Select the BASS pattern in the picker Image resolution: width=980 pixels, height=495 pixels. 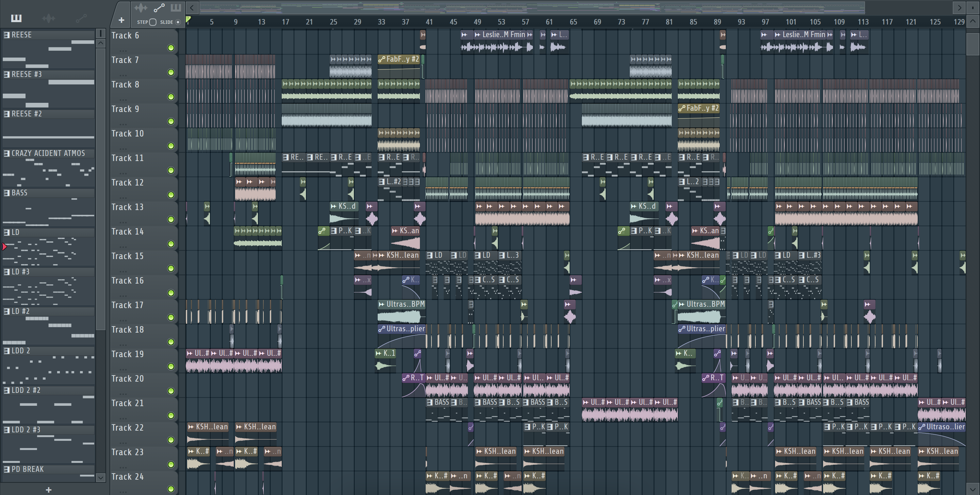(48, 193)
